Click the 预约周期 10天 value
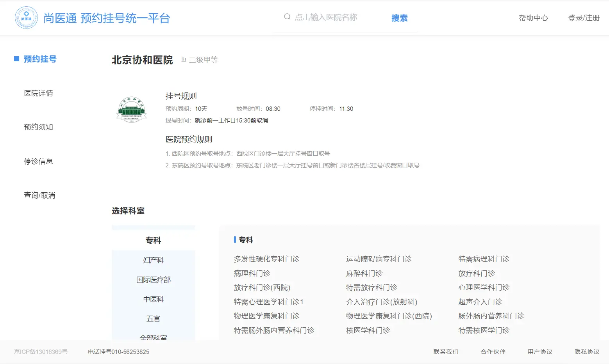 201,109
